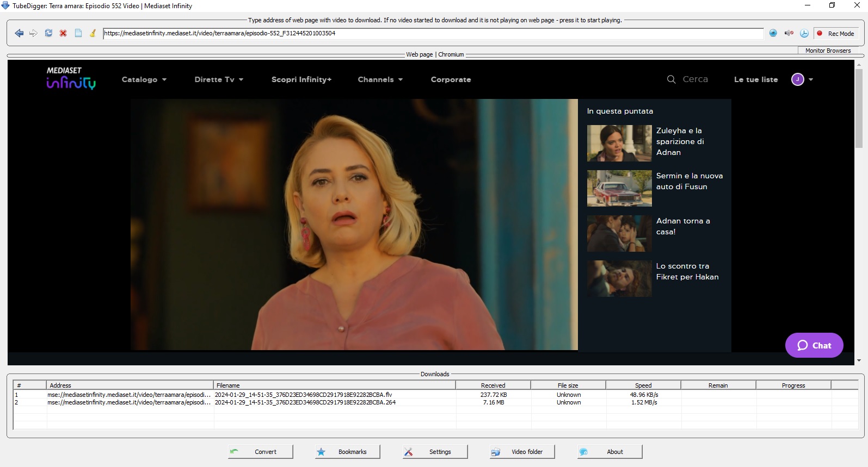This screenshot has height=467, width=868.
Task: Select the .264 download filename row
Action: pyautogui.click(x=305, y=402)
